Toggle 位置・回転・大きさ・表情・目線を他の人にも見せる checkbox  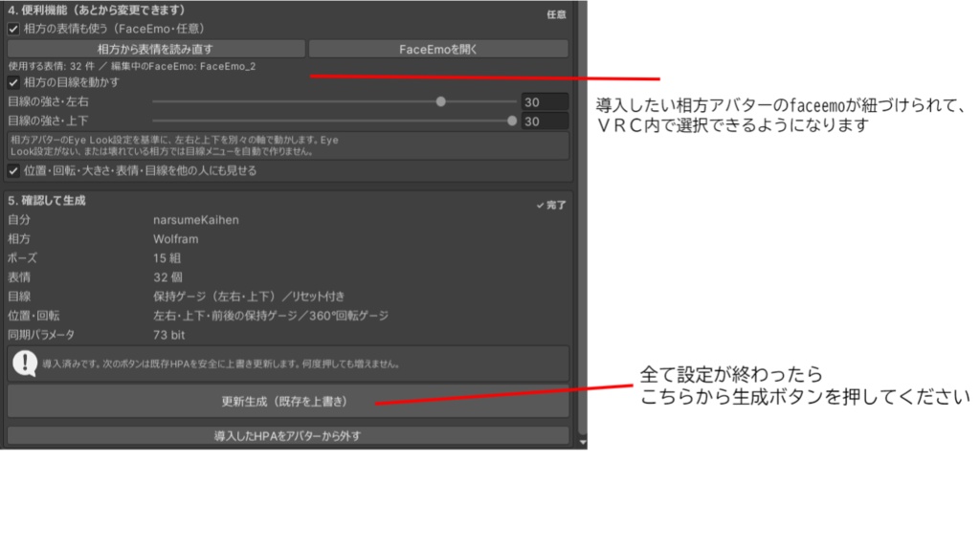click(13, 170)
